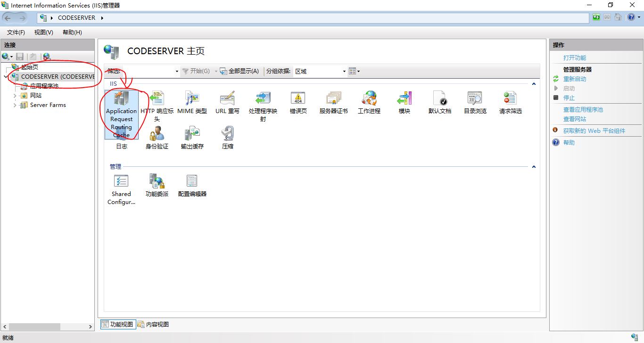Open the MIME 类型 feature
Image resolution: width=644 pixels, height=343 pixels.
192,98
